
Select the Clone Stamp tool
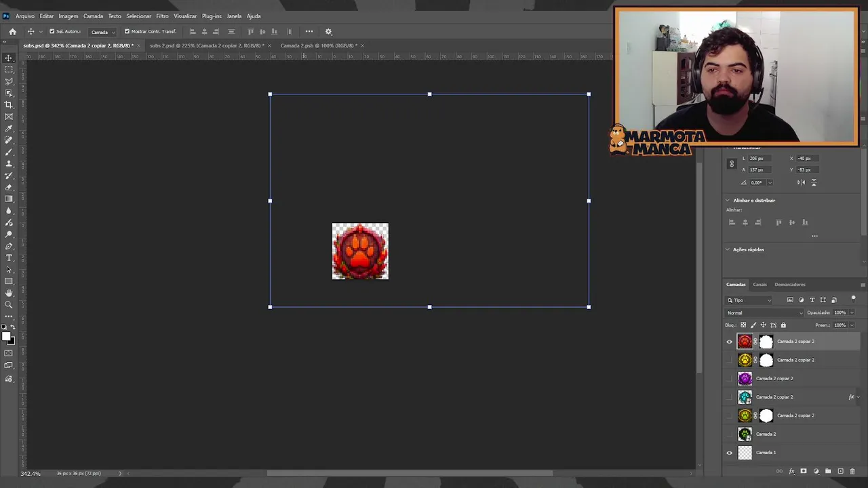pyautogui.click(x=9, y=163)
